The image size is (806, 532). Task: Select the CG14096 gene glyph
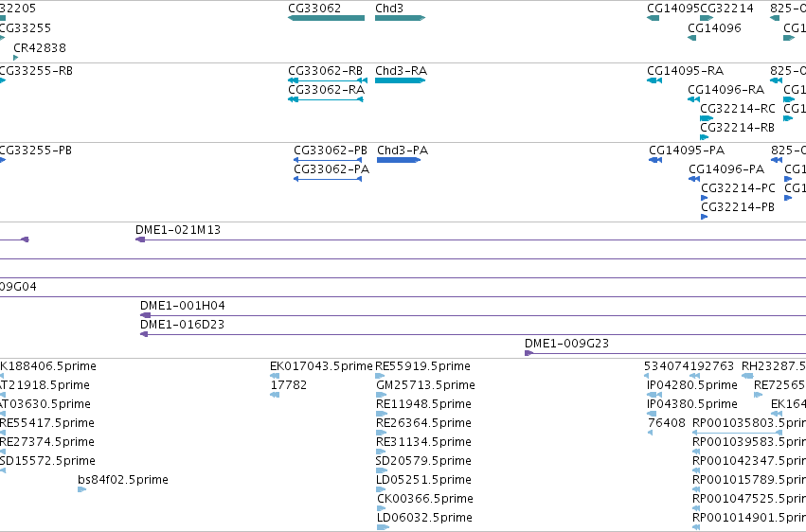click(692, 38)
